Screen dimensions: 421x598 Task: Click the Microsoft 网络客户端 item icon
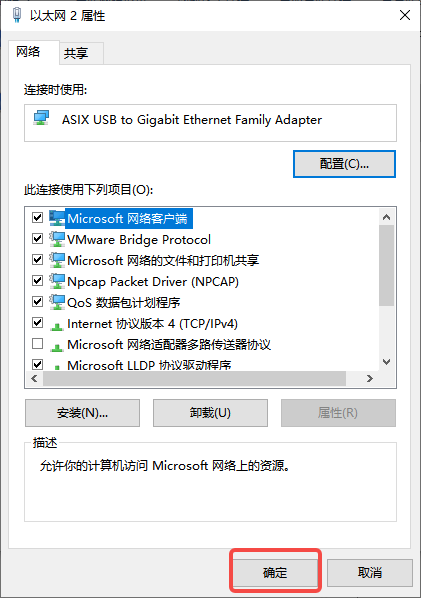[57, 218]
